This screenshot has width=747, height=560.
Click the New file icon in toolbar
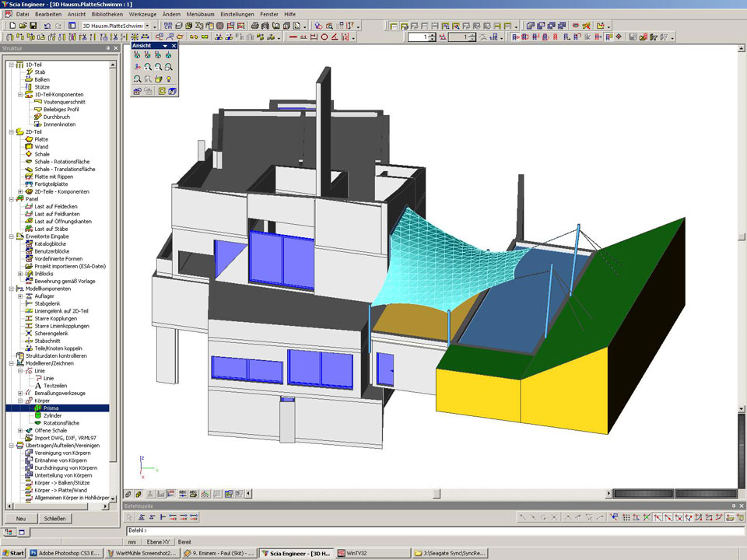pyautogui.click(x=11, y=26)
